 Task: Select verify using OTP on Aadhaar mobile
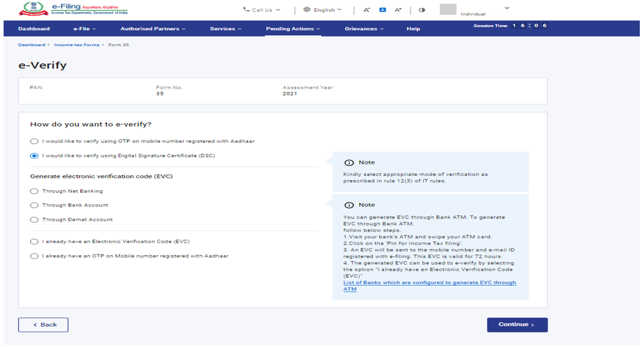coord(34,142)
